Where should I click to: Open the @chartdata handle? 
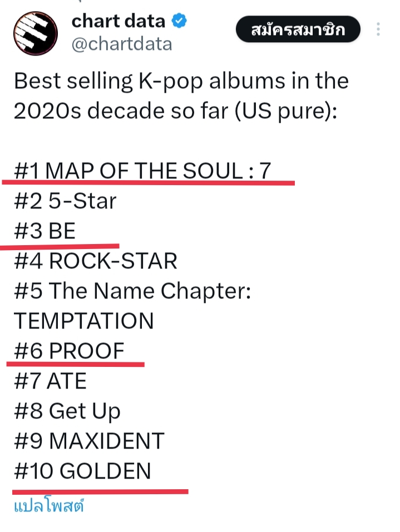click(122, 44)
